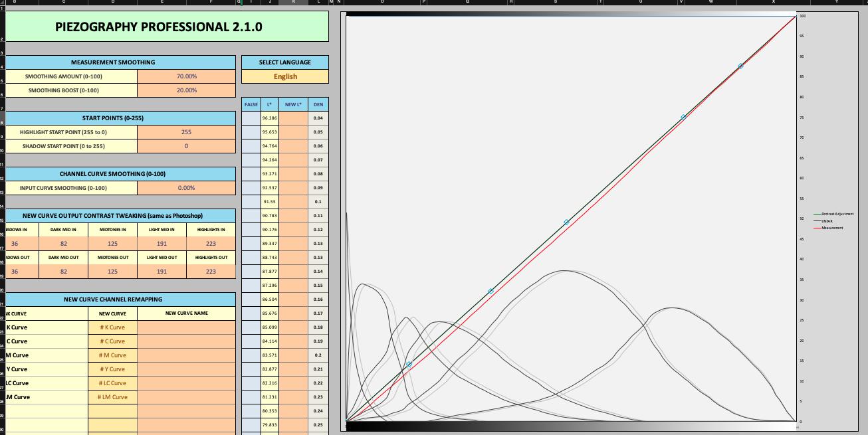
Task: Click the 'SELECT LANGUAGE' header cell
Action: [284, 62]
